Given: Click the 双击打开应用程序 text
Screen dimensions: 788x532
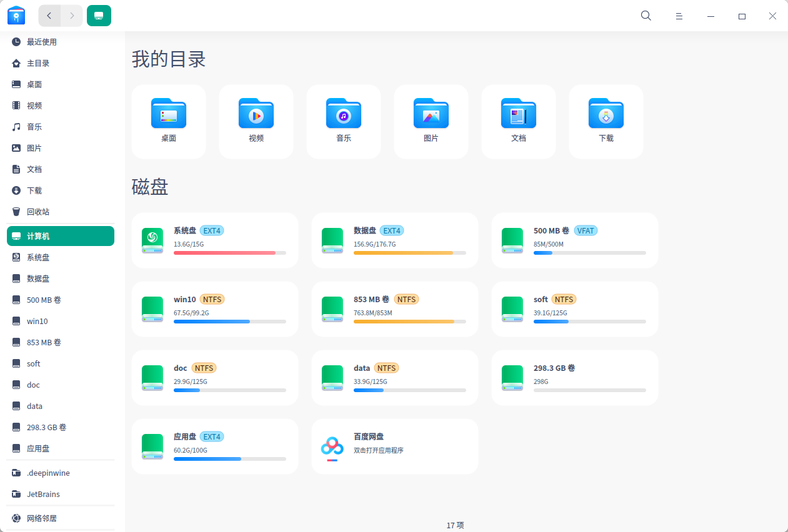Looking at the screenshot, I should (x=379, y=450).
